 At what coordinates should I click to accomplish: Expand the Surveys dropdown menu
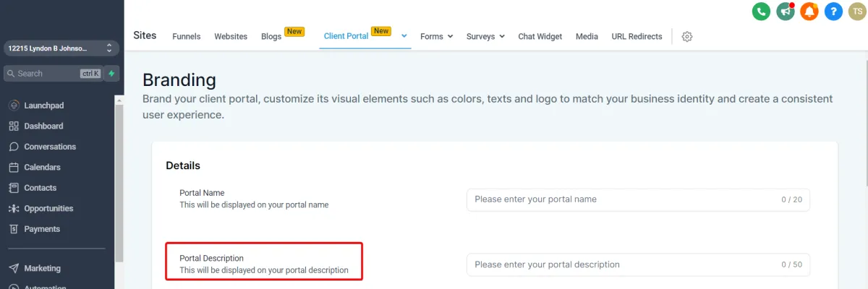pyautogui.click(x=485, y=37)
